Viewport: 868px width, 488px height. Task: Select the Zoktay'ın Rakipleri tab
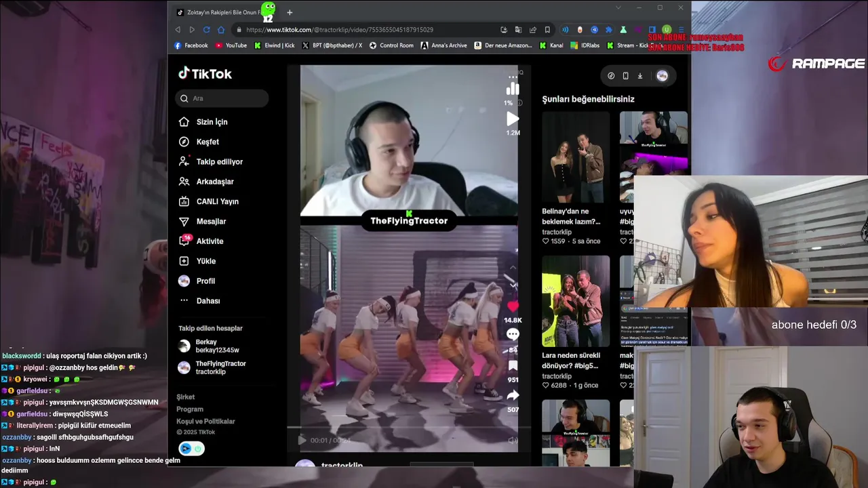222,12
